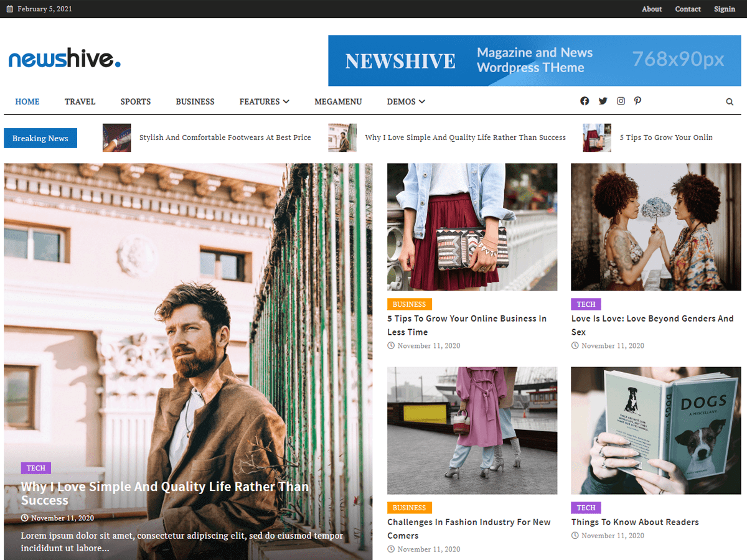Open the Business menu item
747x560 pixels.
coord(195,101)
